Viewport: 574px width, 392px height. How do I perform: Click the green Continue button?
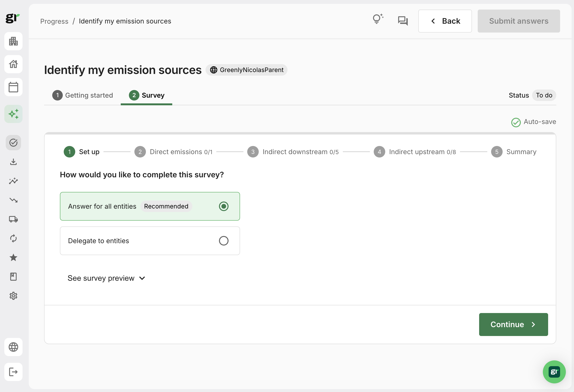pyautogui.click(x=513, y=325)
